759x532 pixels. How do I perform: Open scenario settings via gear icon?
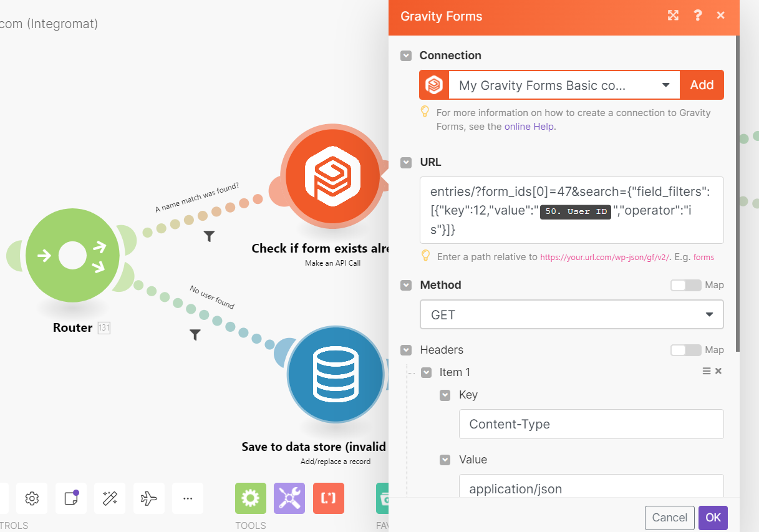(31, 498)
